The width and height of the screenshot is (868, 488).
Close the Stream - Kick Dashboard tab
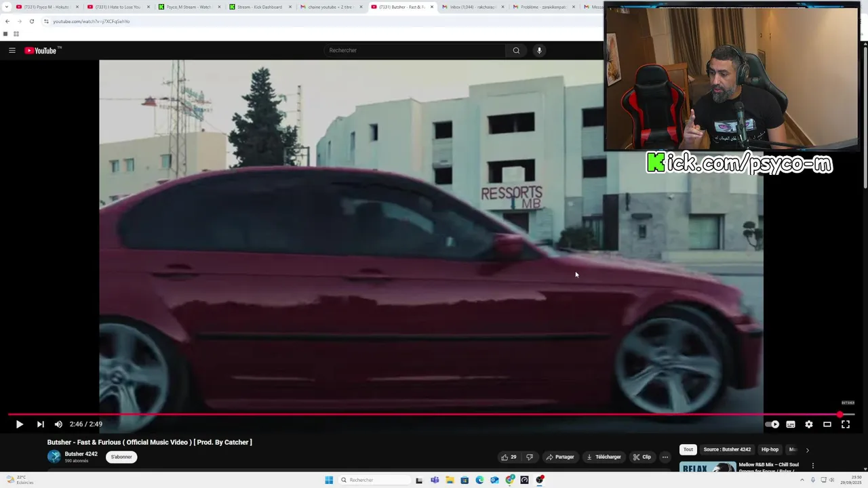(290, 7)
